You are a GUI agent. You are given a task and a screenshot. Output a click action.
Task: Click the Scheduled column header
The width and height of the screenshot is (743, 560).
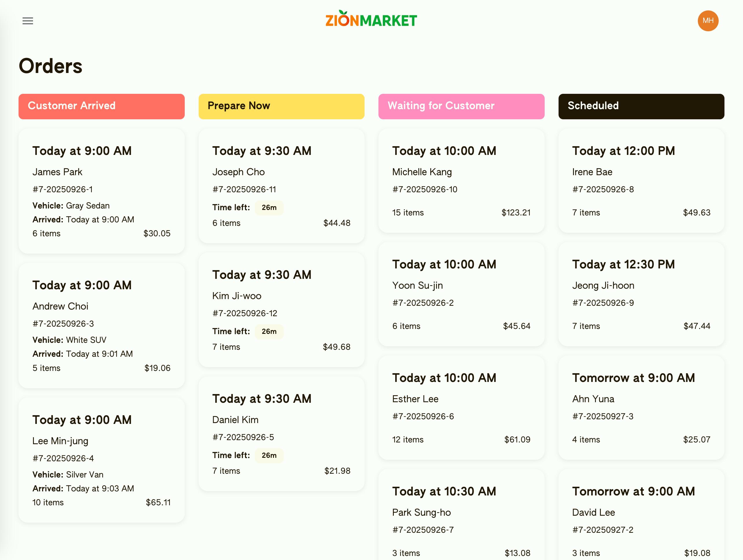coord(641,106)
